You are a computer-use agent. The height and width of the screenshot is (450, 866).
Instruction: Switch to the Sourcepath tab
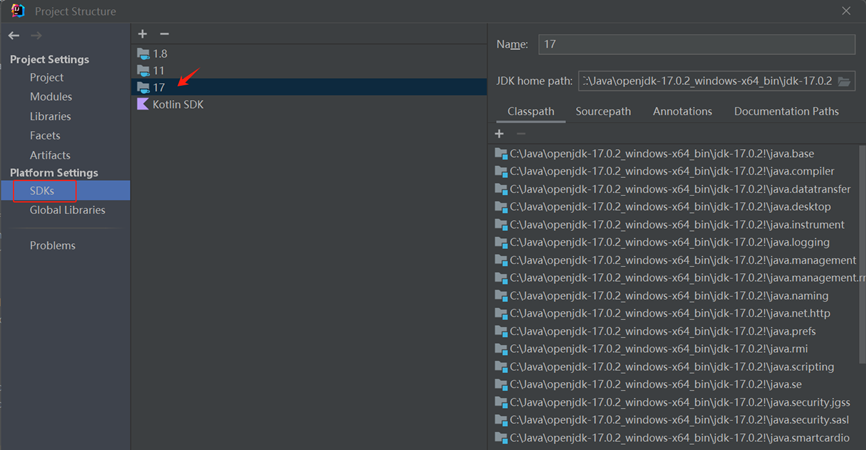click(603, 112)
